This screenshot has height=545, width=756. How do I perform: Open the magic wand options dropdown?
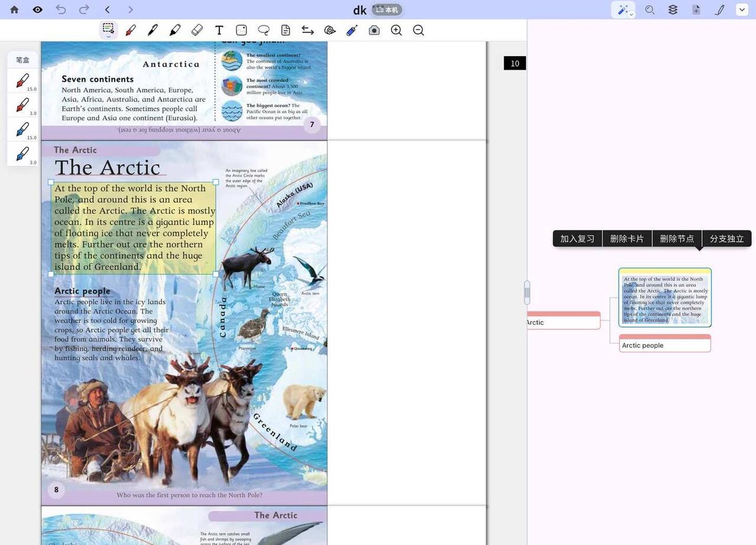631,14
